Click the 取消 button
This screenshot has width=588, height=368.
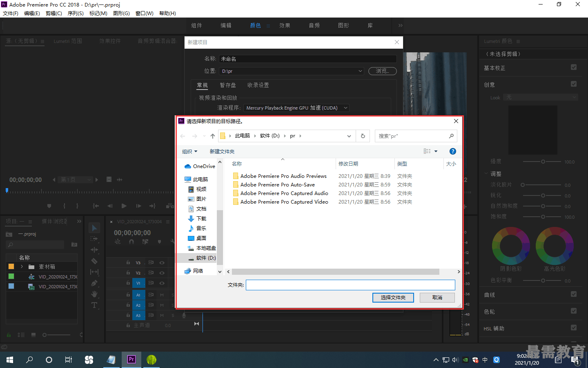[x=437, y=298]
